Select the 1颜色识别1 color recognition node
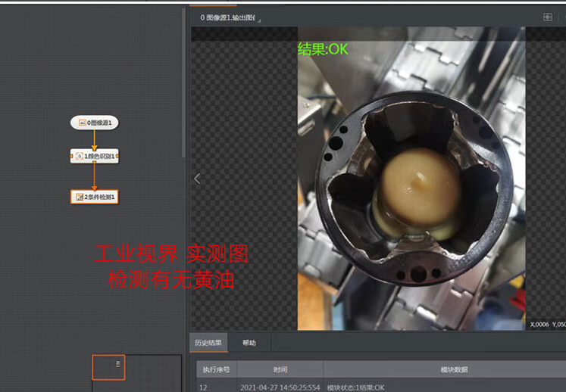 95,156
